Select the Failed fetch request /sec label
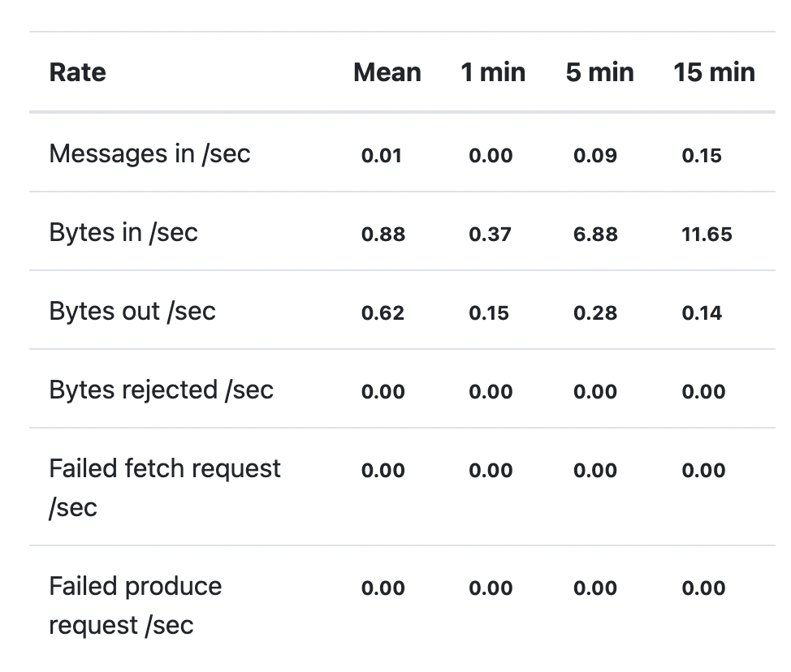 tap(165, 488)
